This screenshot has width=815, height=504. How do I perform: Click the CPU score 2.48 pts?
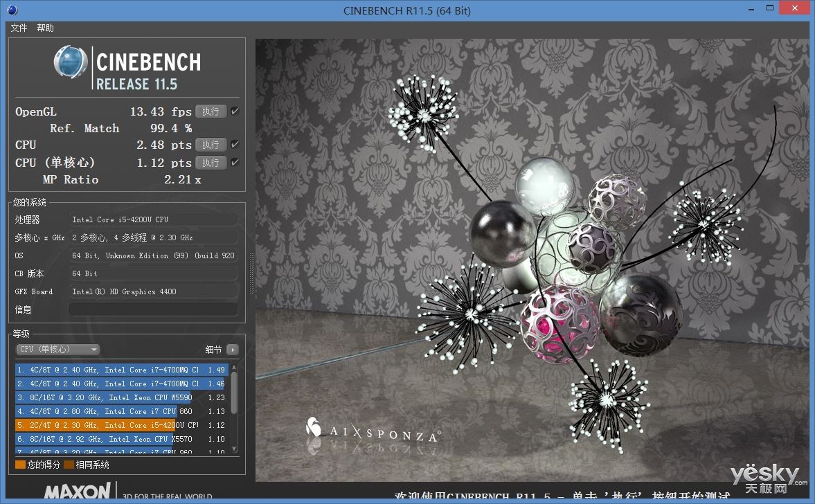[x=163, y=145]
